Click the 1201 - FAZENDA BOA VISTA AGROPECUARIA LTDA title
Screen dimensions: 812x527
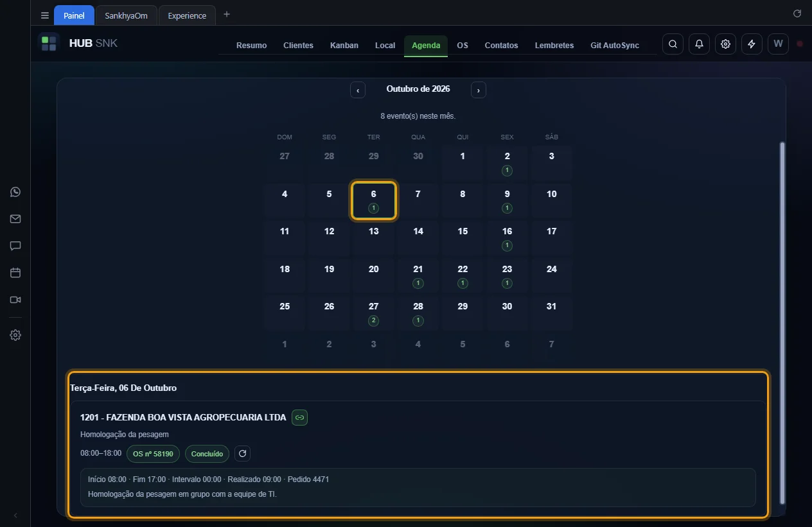pos(183,417)
